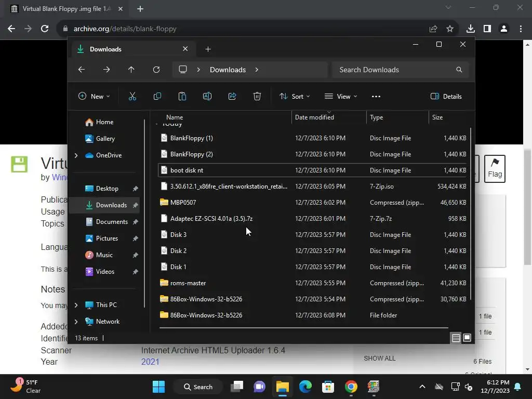Go back in File Explorer navigation
Screen dimensions: 532x399
[82, 70]
